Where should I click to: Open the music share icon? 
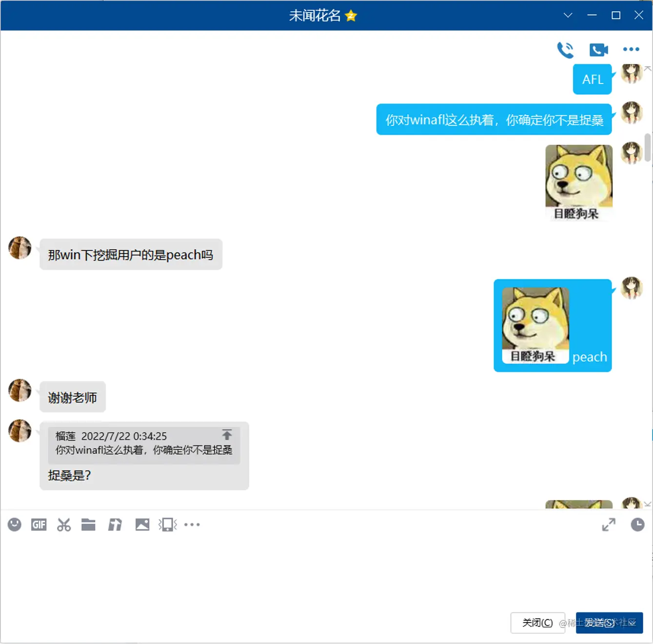(115, 524)
